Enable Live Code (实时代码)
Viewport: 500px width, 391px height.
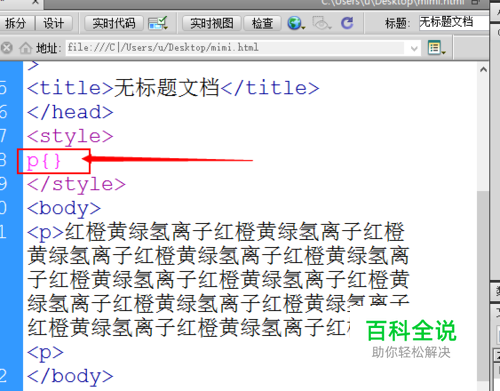(x=114, y=23)
